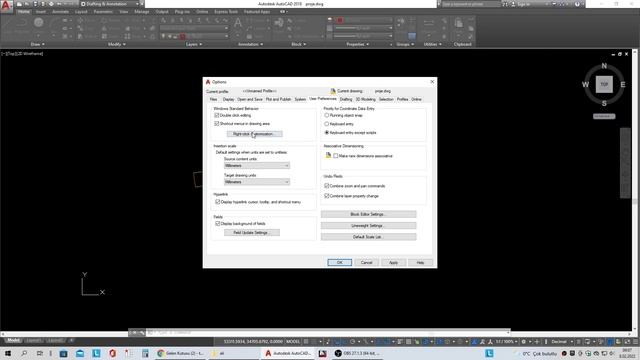This screenshot has height=360, width=640.
Task: Toggle Double click editing checkbox
Action: coord(217,116)
